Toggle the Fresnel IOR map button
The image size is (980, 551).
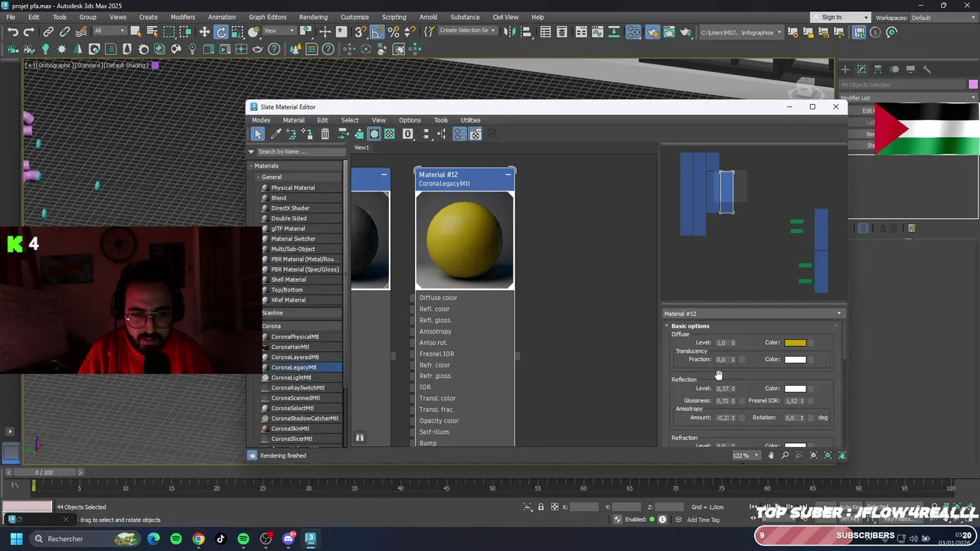pyautogui.click(x=812, y=401)
